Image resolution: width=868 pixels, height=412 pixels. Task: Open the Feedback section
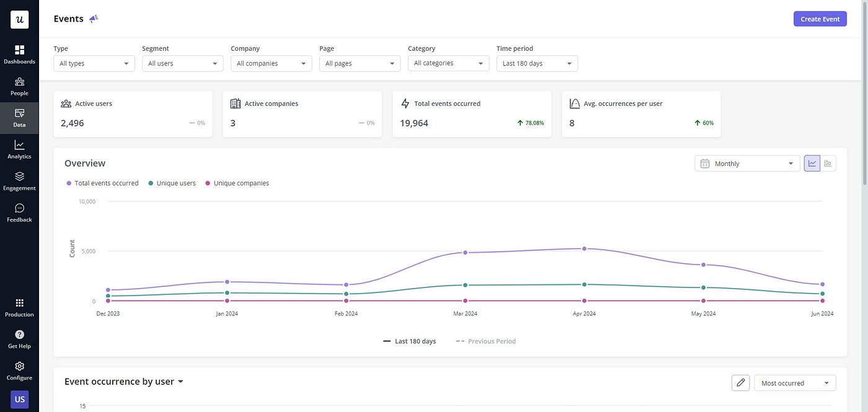pos(19,213)
